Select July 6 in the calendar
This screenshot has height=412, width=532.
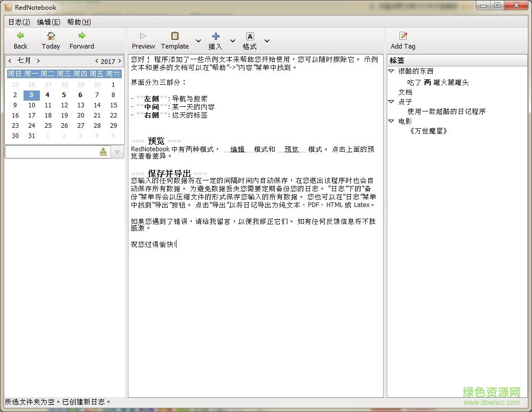point(80,95)
